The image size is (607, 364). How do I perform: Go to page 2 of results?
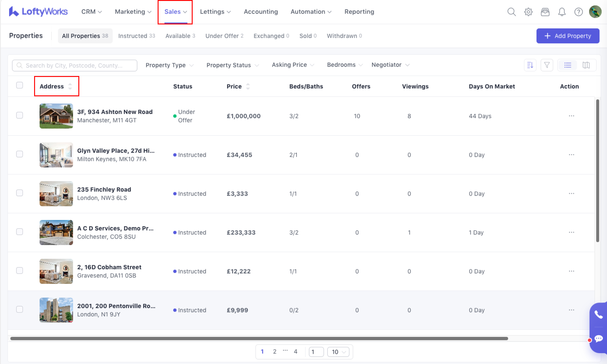[x=274, y=352]
